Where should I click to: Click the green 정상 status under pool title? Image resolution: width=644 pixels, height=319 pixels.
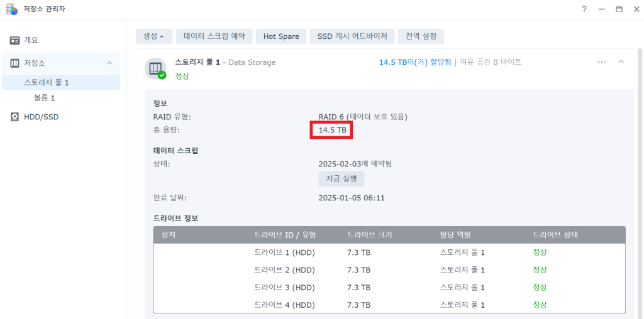182,76
